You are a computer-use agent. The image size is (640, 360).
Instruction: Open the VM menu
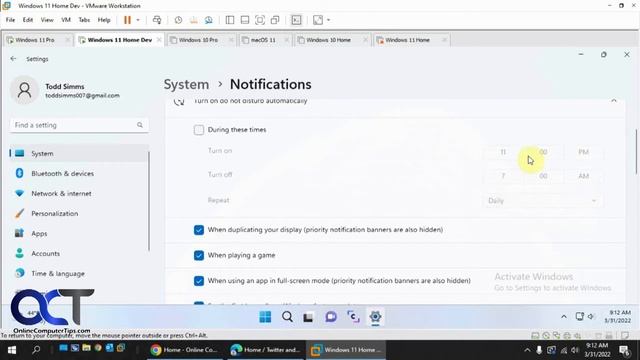coord(66,20)
